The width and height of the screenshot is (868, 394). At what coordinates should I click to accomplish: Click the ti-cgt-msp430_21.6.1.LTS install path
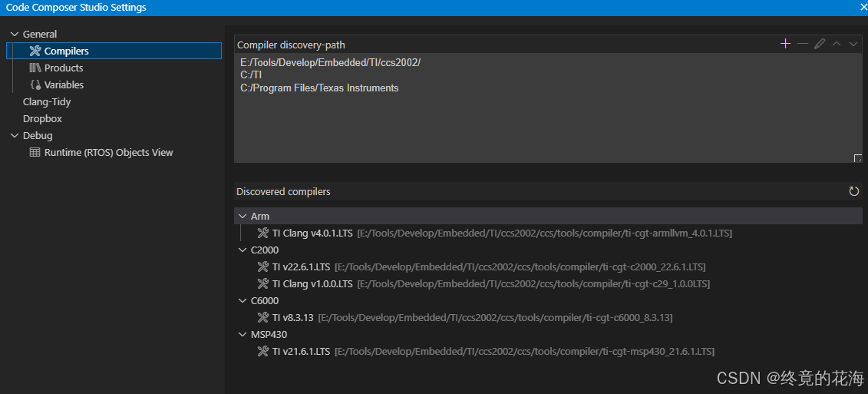(x=525, y=351)
